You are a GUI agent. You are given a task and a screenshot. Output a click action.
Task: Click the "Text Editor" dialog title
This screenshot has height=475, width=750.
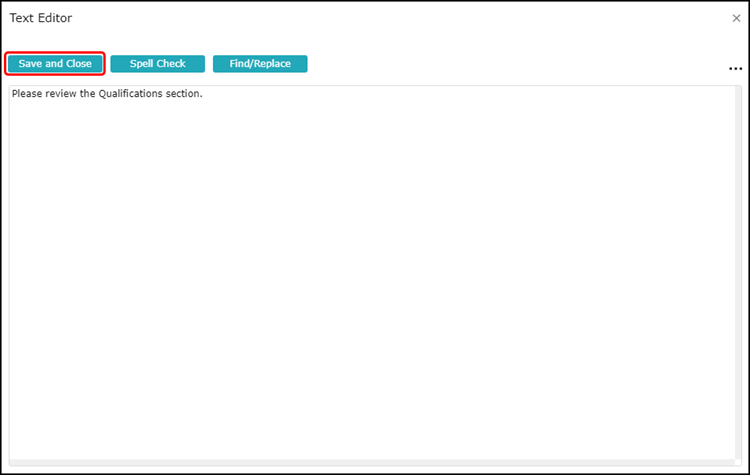40,18
